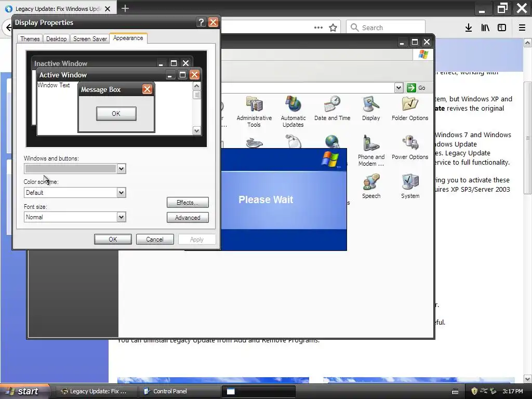Switch to the Desktop tab
The height and width of the screenshot is (399, 532).
point(56,39)
